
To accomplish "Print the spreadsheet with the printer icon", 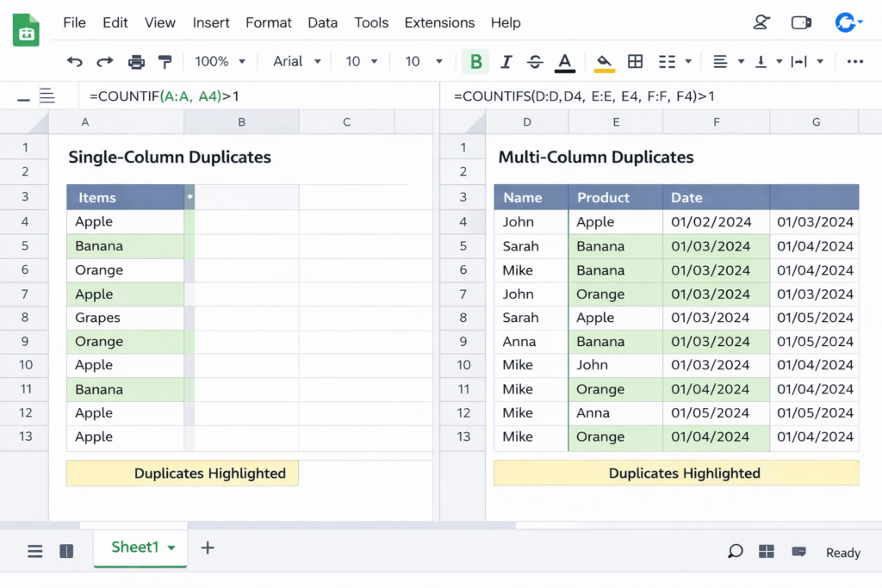I will click(136, 61).
